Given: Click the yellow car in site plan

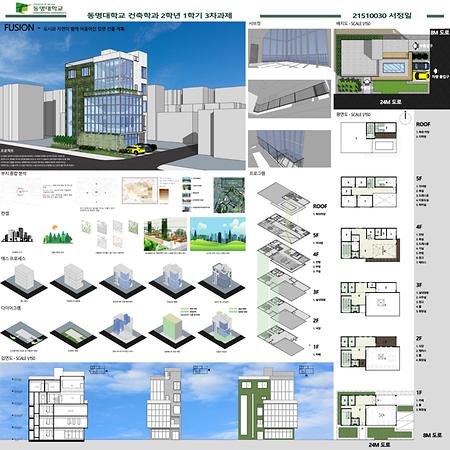Looking at the screenshot, I should tap(421, 76).
